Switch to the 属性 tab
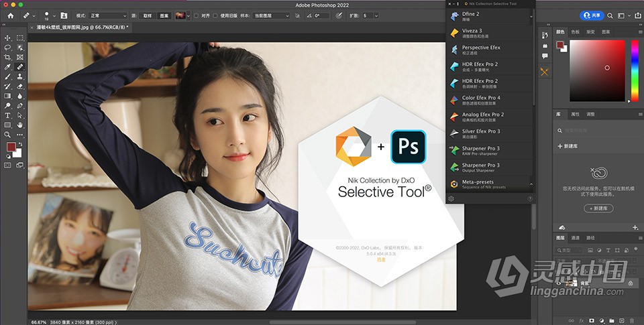This screenshot has height=325, width=644. point(575,114)
